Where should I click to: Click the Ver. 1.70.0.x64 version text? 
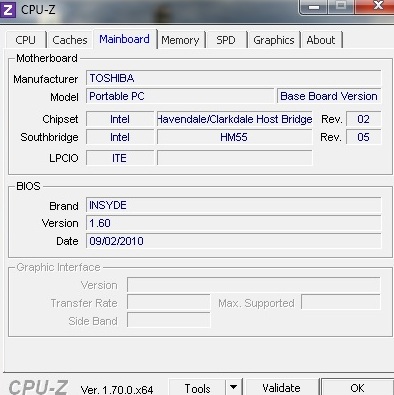tap(117, 389)
